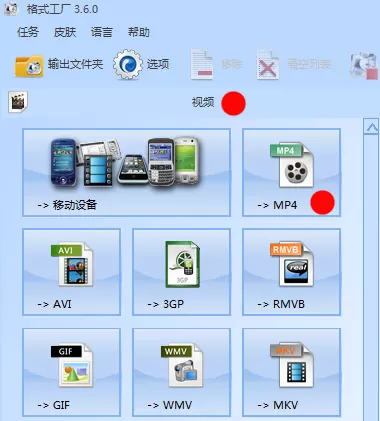Select the WMV conversion tile
380x421 pixels.
pos(181,372)
